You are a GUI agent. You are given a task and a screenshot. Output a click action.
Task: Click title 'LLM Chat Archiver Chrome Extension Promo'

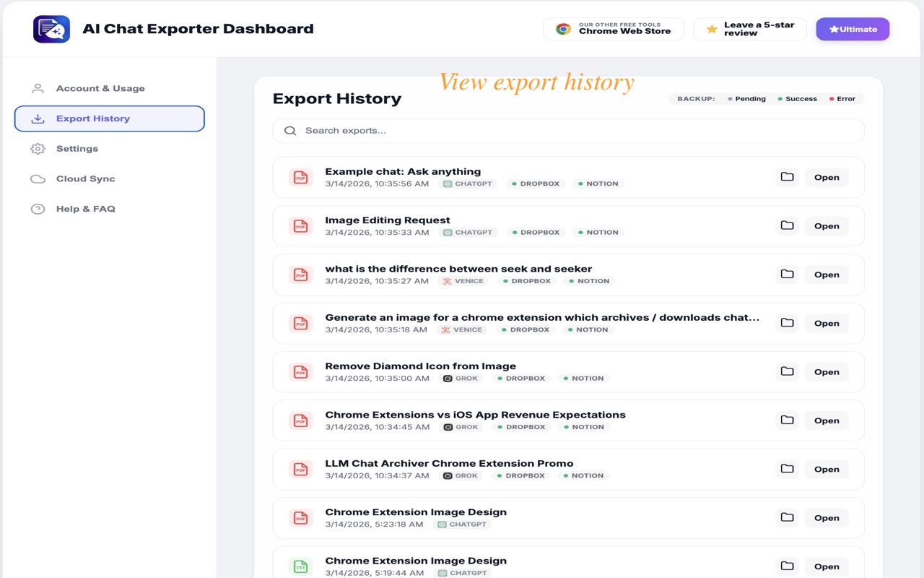pyautogui.click(x=449, y=463)
